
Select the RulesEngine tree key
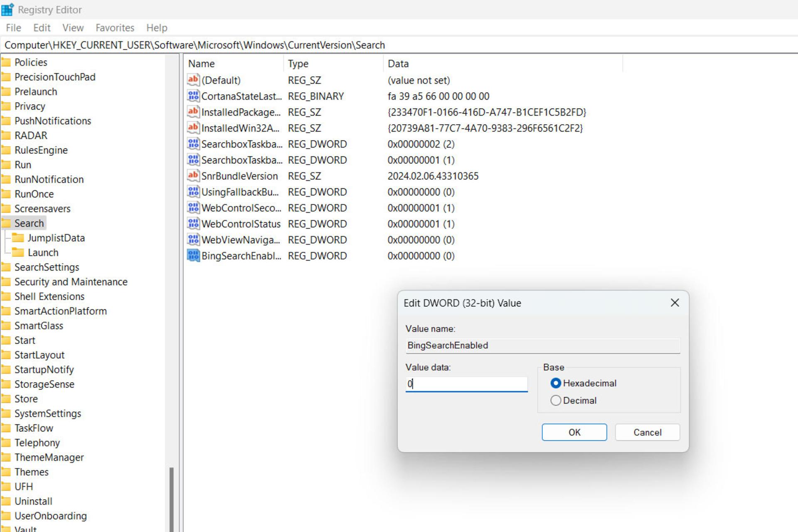41,150
